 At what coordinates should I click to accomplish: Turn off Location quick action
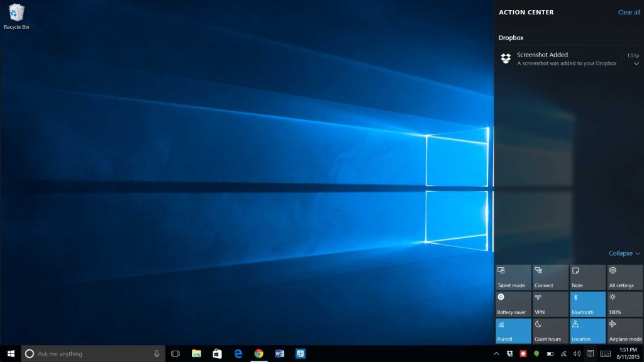(587, 330)
